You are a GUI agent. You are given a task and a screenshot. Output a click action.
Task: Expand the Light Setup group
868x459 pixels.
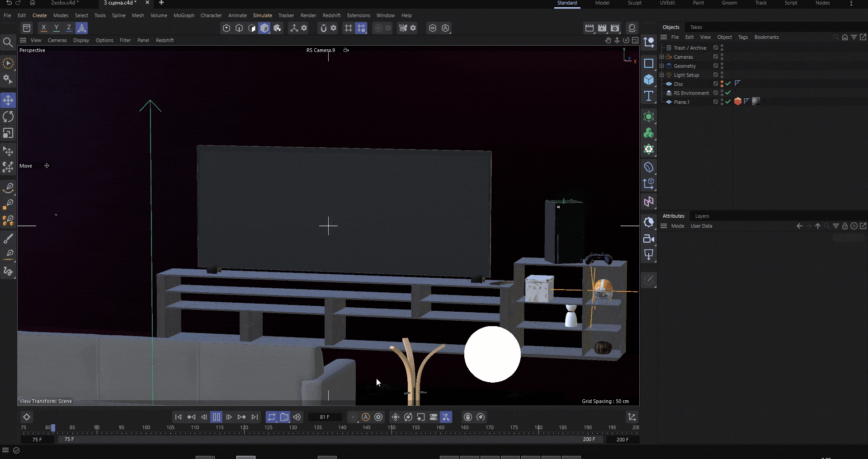pos(662,75)
